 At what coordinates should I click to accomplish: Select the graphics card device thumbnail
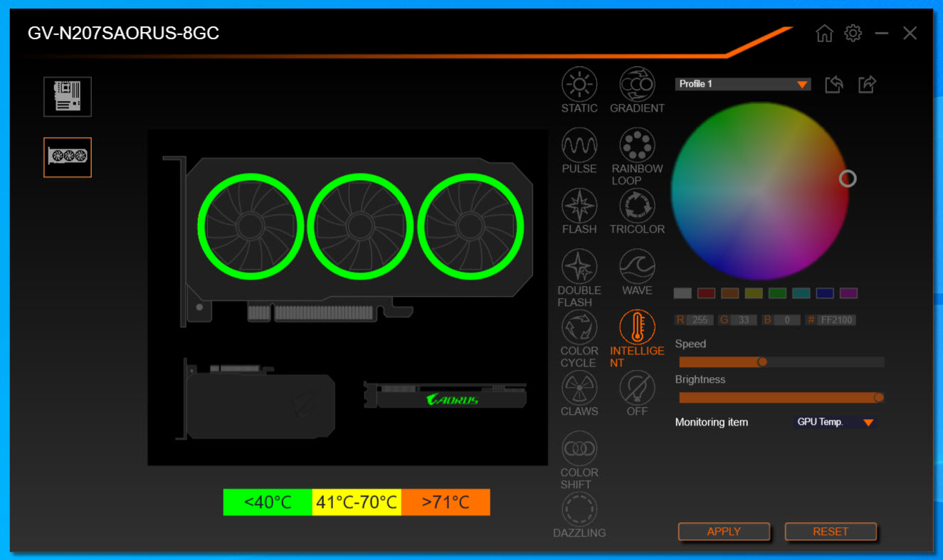(x=68, y=157)
